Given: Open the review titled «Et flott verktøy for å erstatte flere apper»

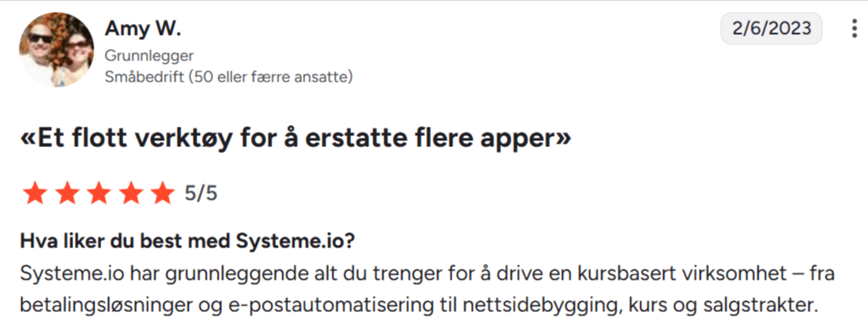Looking at the screenshot, I should [295, 139].
